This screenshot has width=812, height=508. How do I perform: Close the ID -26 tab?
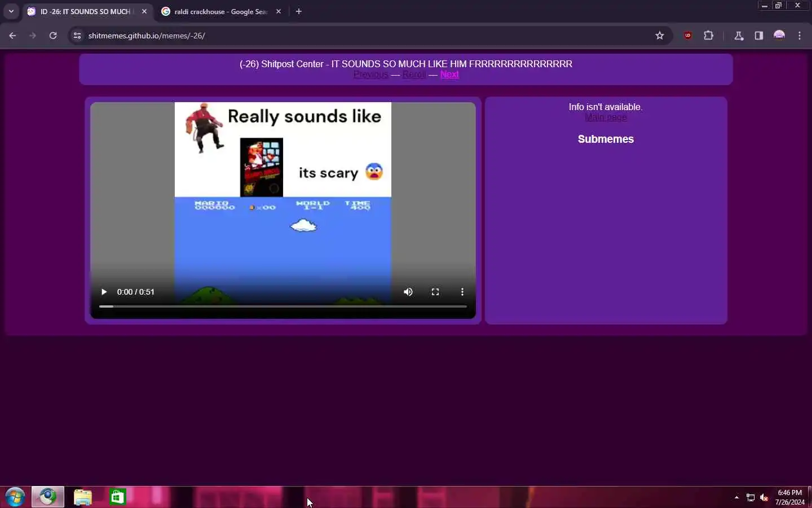point(144,11)
